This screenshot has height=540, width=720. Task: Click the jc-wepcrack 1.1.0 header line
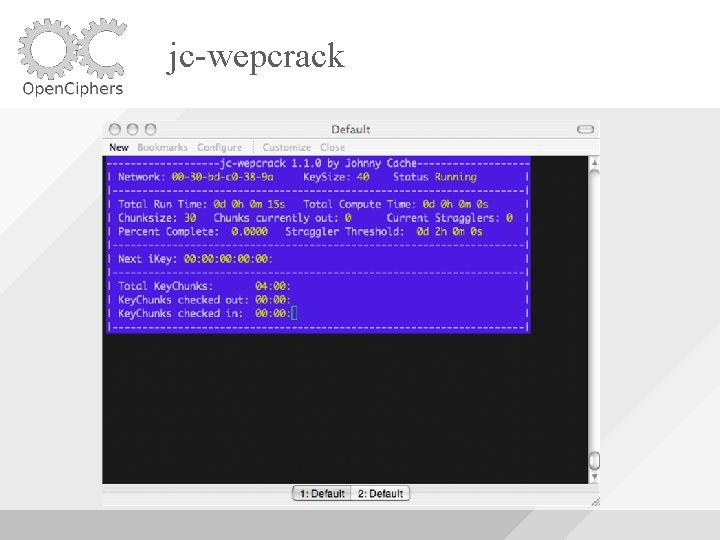pyautogui.click(x=318, y=163)
